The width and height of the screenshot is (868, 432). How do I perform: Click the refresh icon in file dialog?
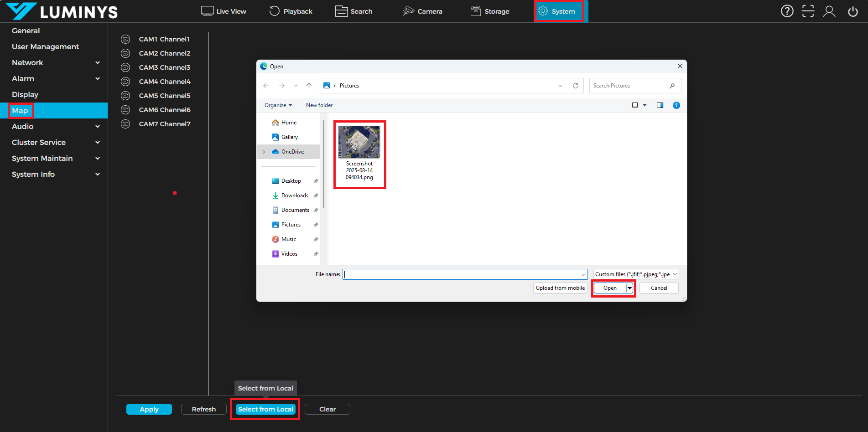click(x=576, y=86)
